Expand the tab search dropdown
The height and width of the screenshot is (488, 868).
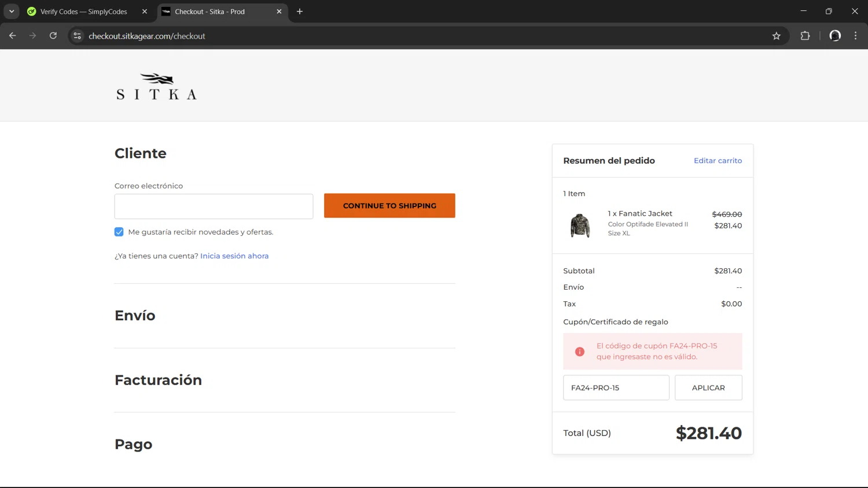[12, 12]
